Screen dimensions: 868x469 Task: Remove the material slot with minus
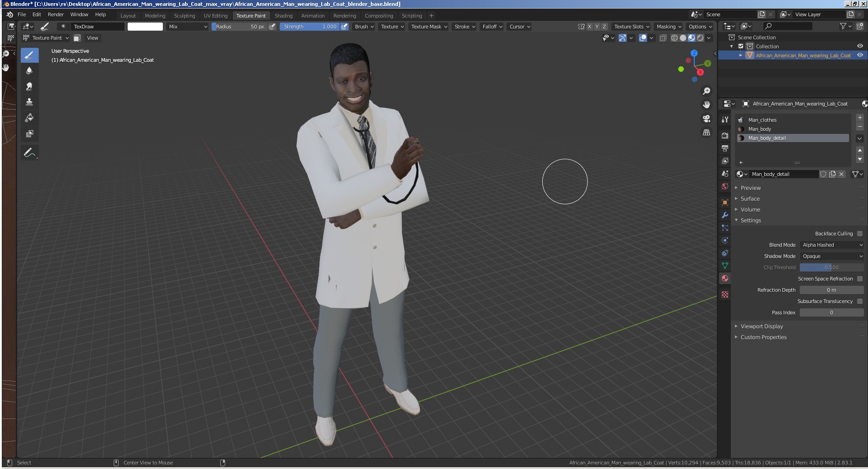click(x=860, y=127)
